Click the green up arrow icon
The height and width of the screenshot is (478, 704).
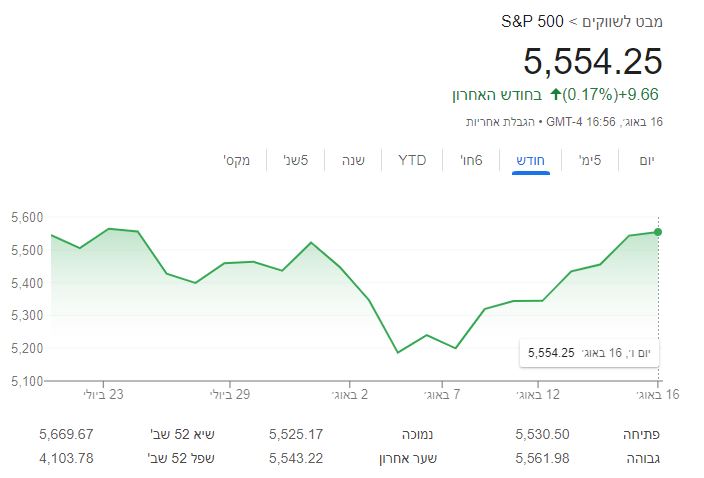pos(556,95)
